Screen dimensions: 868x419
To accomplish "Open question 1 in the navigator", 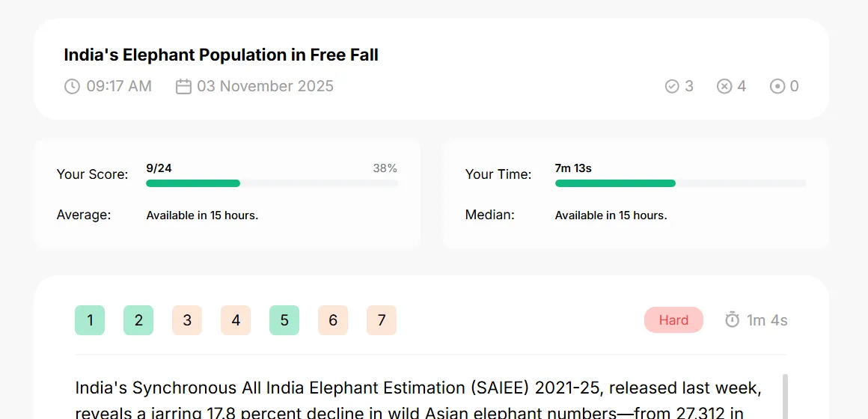I will coord(90,320).
